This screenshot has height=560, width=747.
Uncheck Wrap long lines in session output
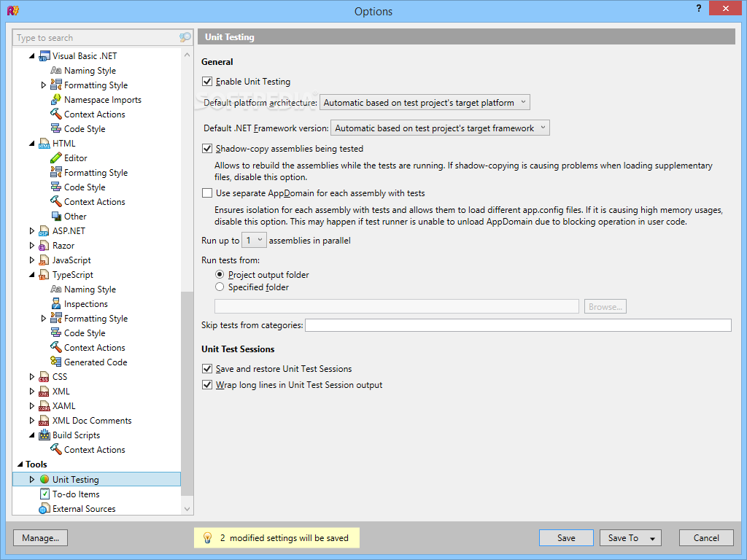point(207,385)
